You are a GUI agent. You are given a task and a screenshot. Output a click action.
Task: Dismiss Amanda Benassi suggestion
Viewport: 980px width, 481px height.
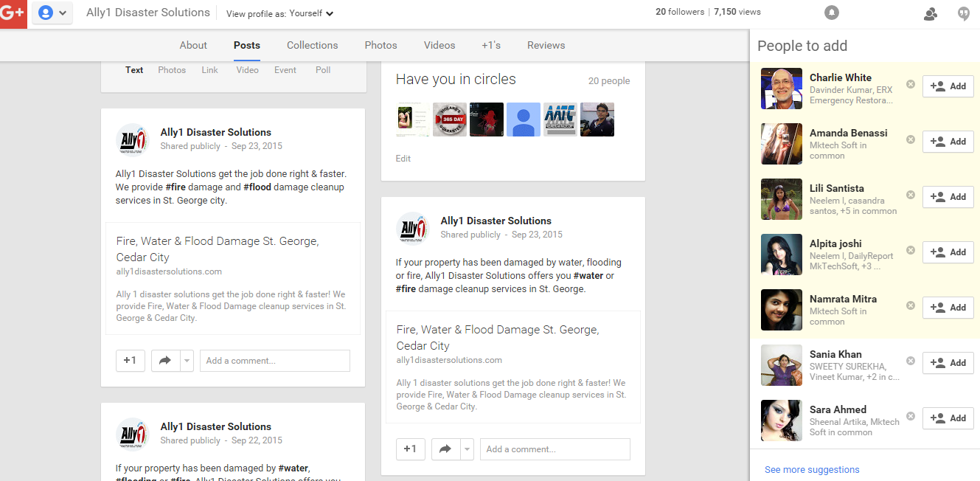tap(911, 139)
